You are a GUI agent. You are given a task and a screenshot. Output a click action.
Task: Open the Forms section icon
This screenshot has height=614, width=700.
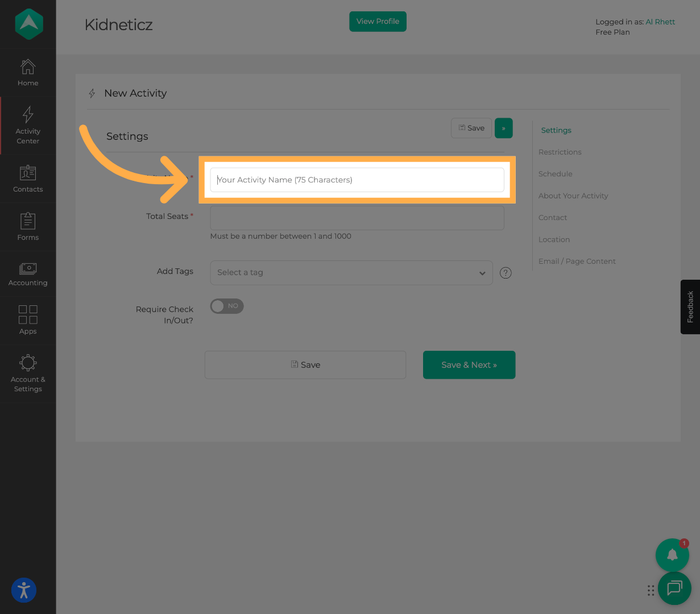click(28, 222)
